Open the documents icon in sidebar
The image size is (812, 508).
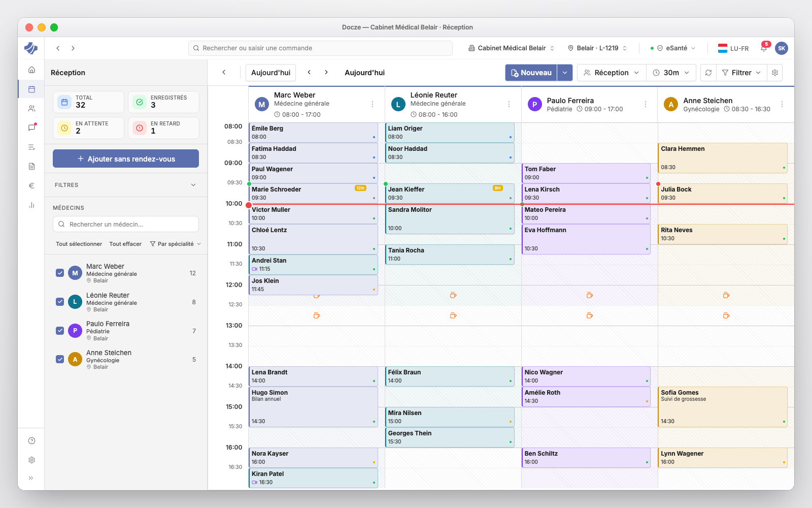pos(31,166)
